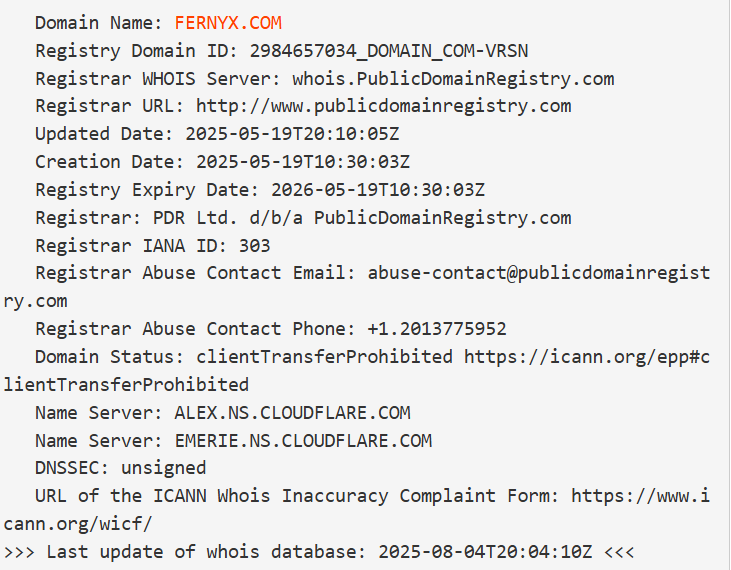This screenshot has height=570, width=731.
Task: Click the whois.PublicDomainRegistry.com server text
Action: 453,78
